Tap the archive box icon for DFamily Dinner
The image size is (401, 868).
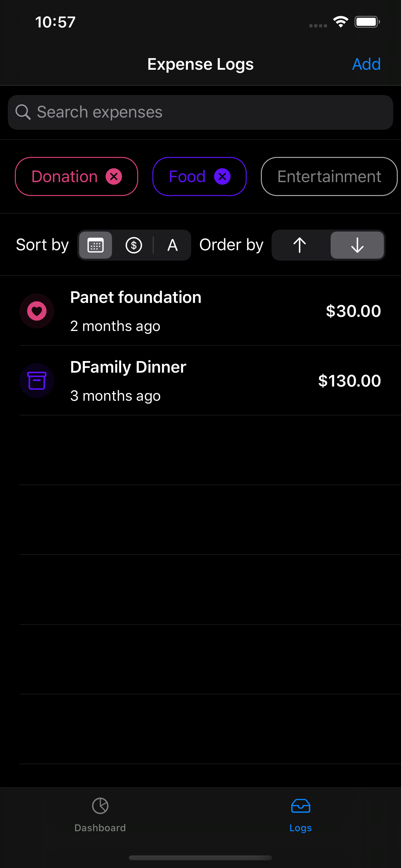pyautogui.click(x=37, y=381)
